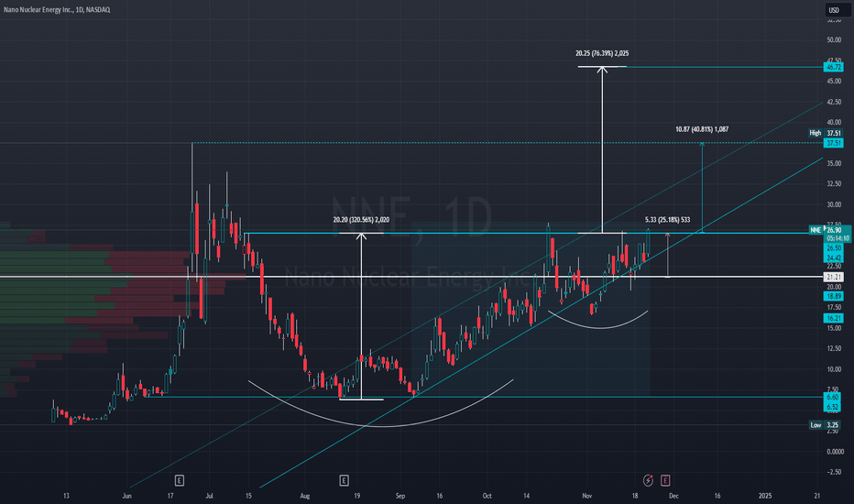Viewport: 854px width, 504px height.
Task: Select the 20.20 (320.56%) measurement label
Action: tap(361, 220)
